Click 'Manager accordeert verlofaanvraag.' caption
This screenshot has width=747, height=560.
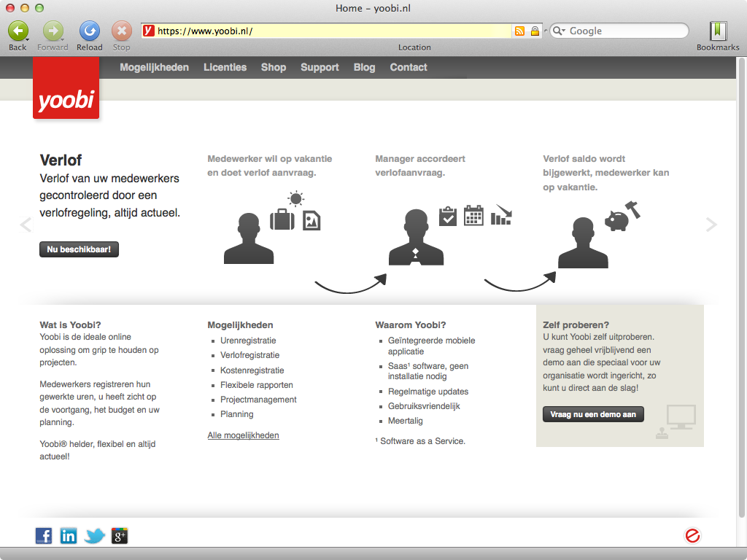click(x=420, y=166)
